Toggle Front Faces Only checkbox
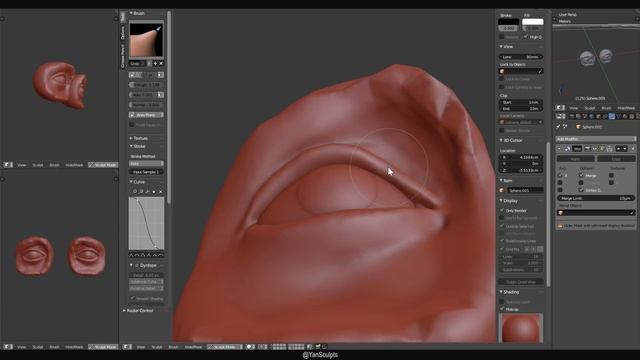This screenshot has width=640, height=360. click(132, 125)
